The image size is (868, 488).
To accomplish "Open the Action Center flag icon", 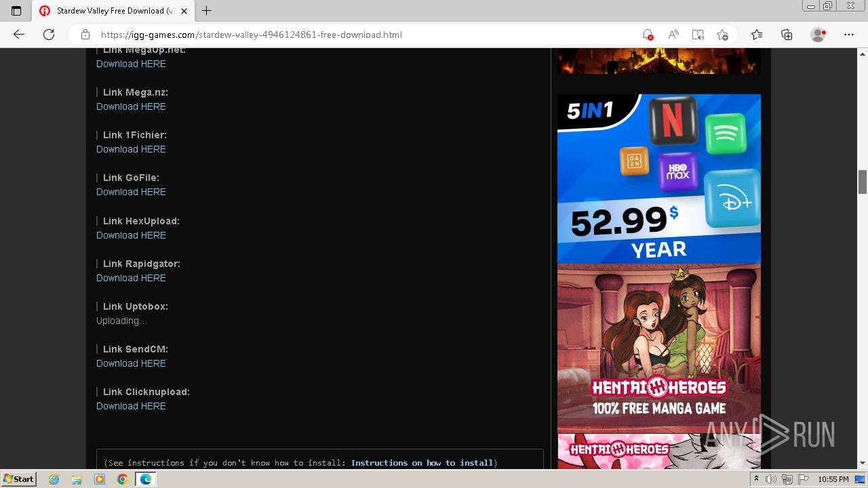I will (804, 479).
